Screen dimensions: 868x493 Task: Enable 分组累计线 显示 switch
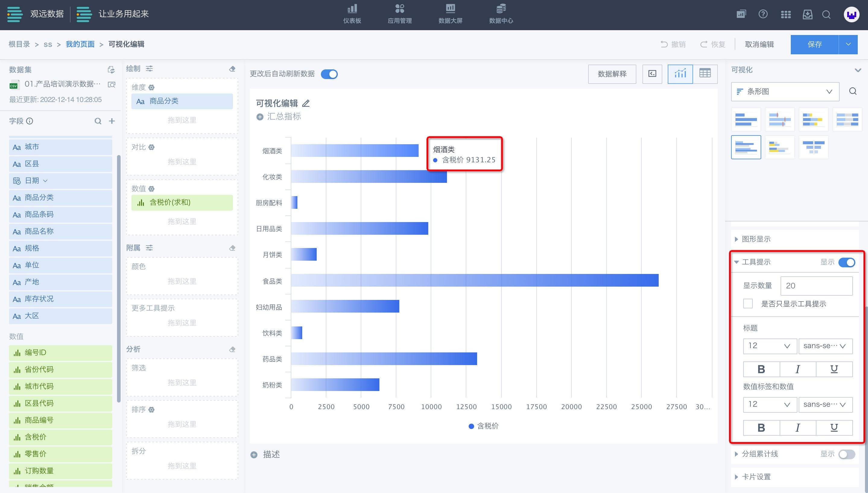point(847,454)
